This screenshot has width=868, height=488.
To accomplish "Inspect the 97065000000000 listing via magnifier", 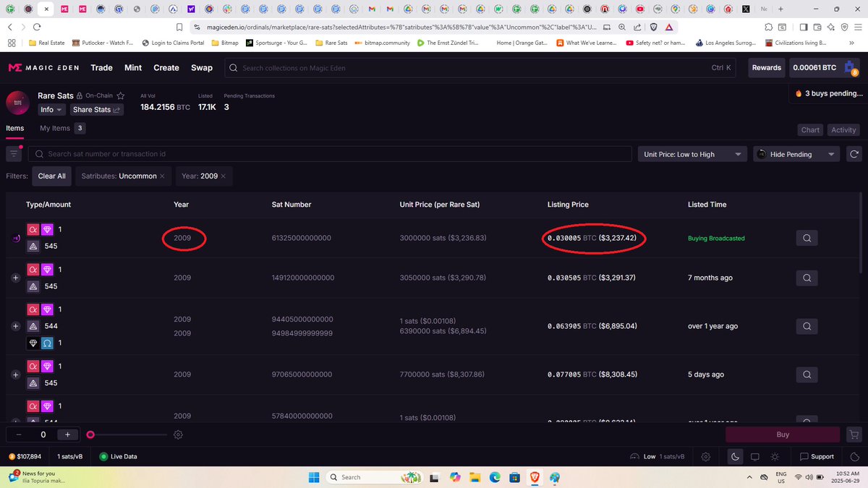I will pos(807,374).
